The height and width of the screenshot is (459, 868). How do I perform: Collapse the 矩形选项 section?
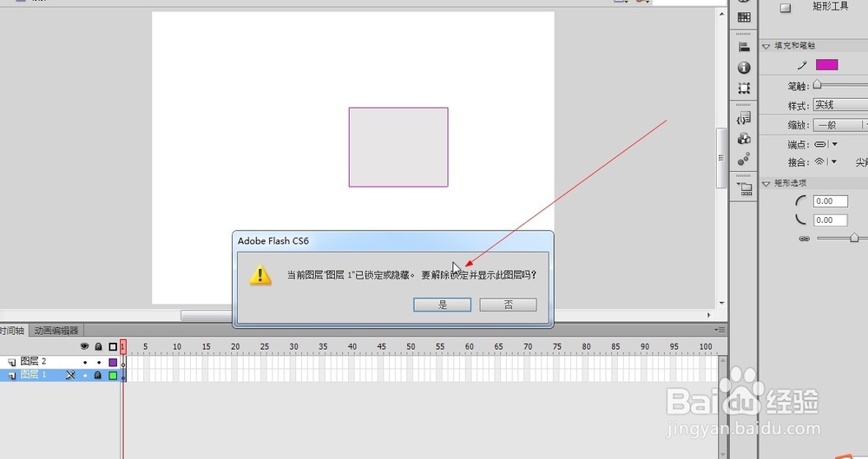click(x=766, y=183)
